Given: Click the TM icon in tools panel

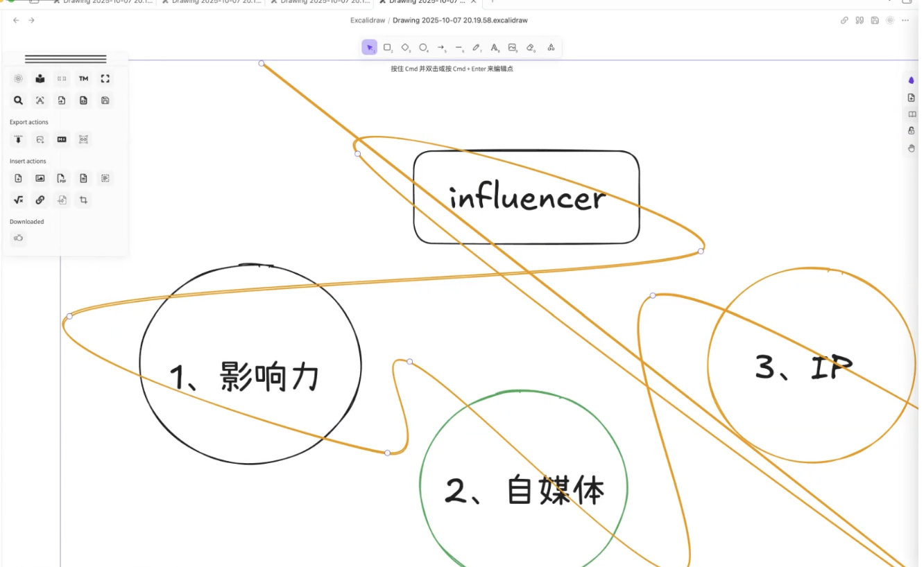Looking at the screenshot, I should pyautogui.click(x=83, y=79).
